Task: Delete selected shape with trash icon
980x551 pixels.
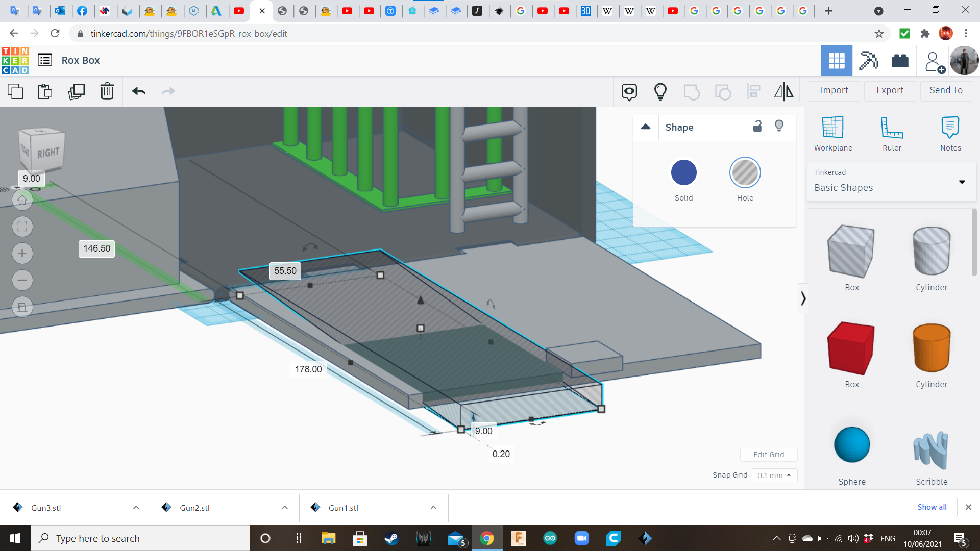Action: (107, 91)
